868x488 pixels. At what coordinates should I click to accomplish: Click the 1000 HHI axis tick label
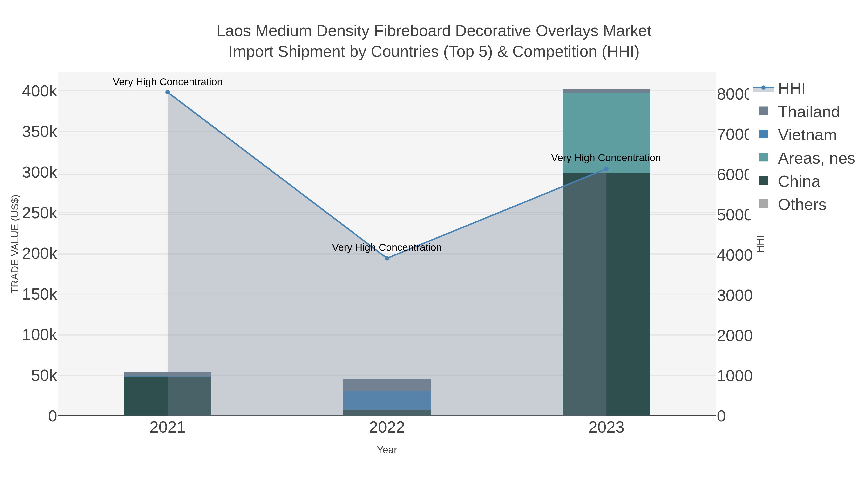point(735,376)
